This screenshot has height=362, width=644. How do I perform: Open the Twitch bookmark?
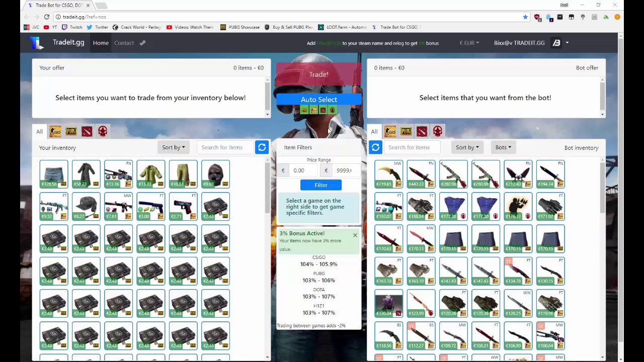coord(72,27)
